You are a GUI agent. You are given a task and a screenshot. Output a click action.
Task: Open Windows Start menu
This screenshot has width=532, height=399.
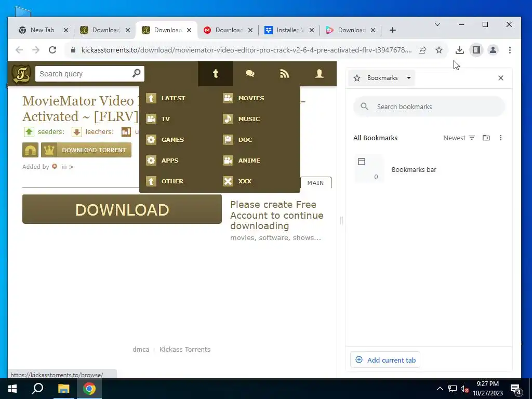[x=12, y=389]
